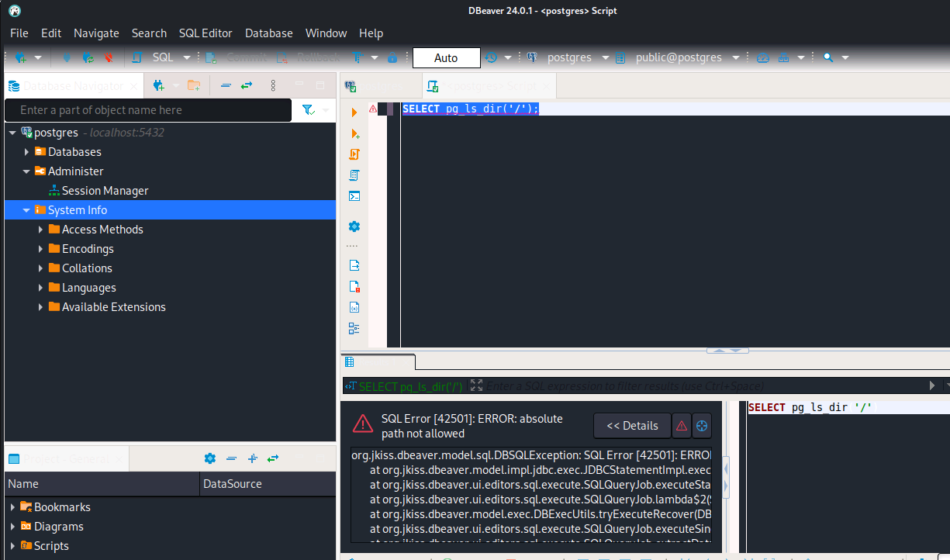Click the transaction lock icon in toolbar
The height and width of the screenshot is (560, 950).
(392, 57)
